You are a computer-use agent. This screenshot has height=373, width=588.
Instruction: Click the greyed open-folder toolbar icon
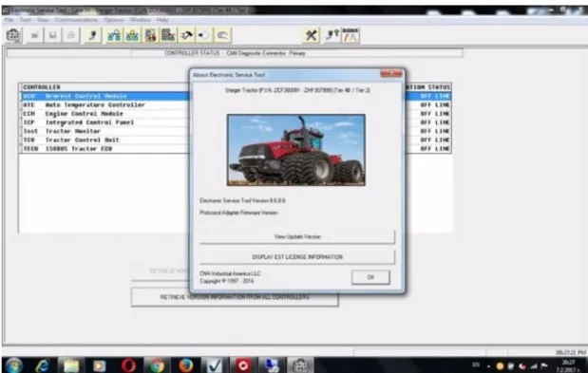click(x=34, y=35)
